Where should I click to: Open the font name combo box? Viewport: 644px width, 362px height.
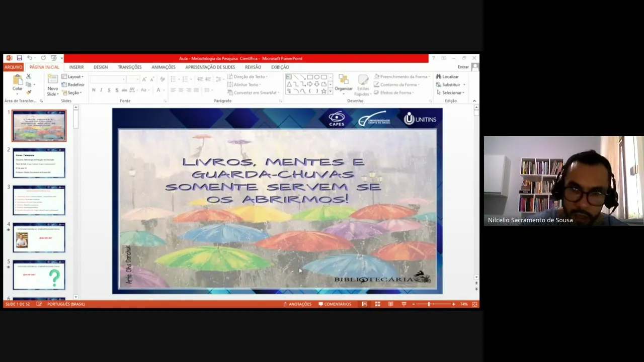tap(108, 79)
